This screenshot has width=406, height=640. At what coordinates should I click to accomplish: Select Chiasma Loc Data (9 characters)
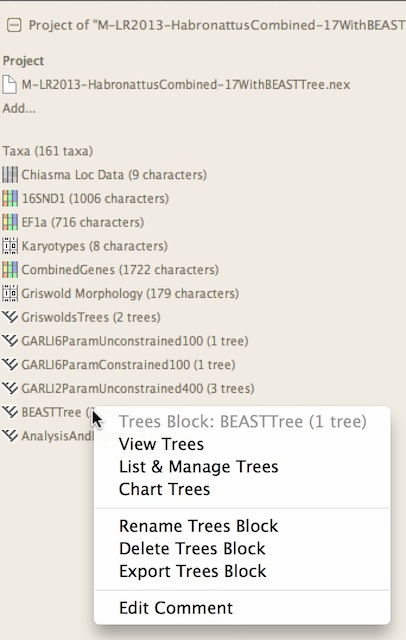114,175
